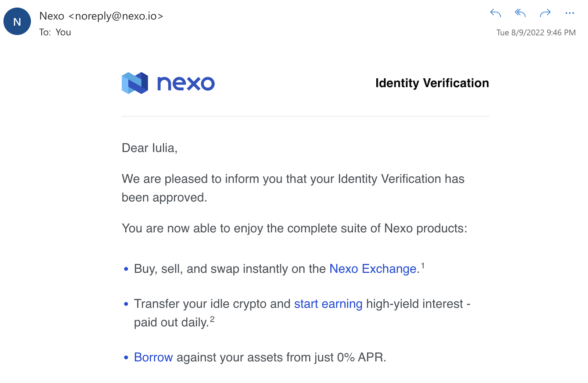Viewport: 588px width, 383px height.
Task: Open the Nexo Exchange link
Action: tap(373, 269)
